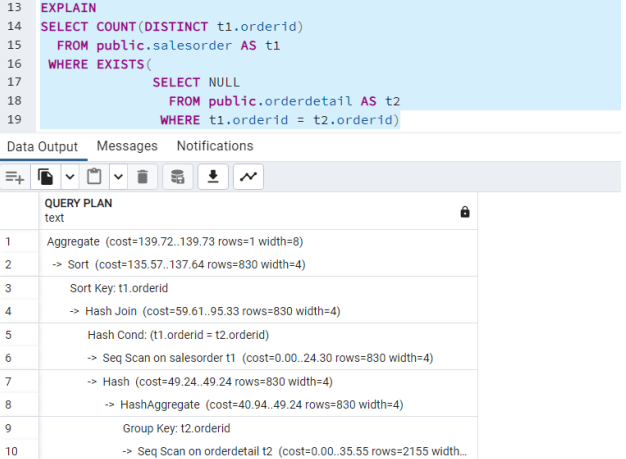This screenshot has height=459, width=626.
Task: Open the Paste options dropdown arrow
Action: coord(119,177)
